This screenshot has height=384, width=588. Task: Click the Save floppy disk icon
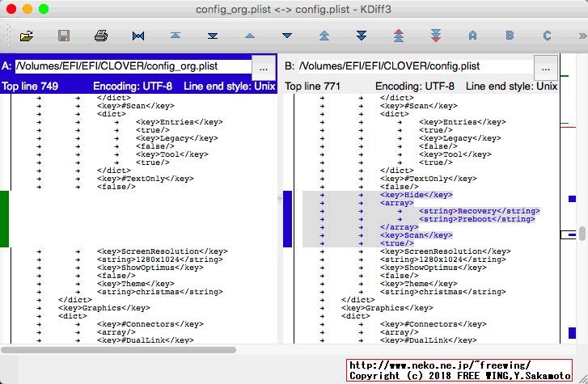(64, 36)
